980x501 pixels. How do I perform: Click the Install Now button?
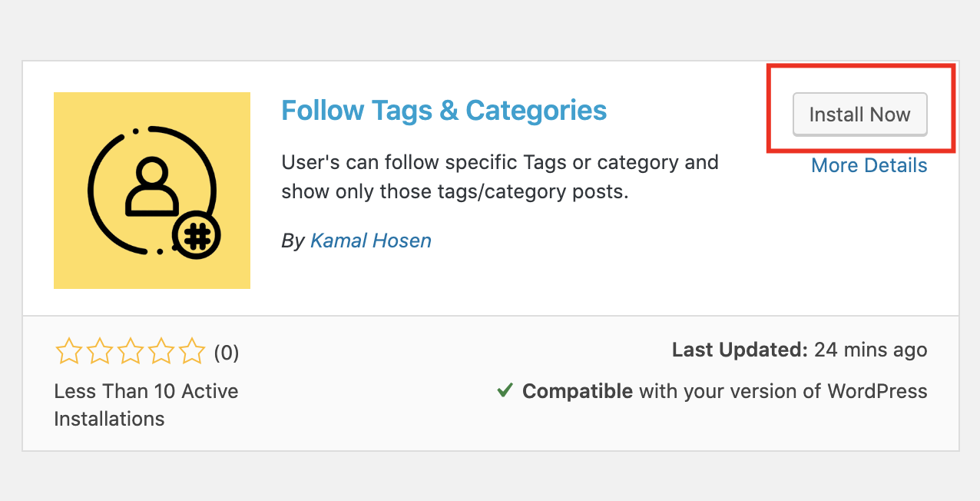pos(859,114)
